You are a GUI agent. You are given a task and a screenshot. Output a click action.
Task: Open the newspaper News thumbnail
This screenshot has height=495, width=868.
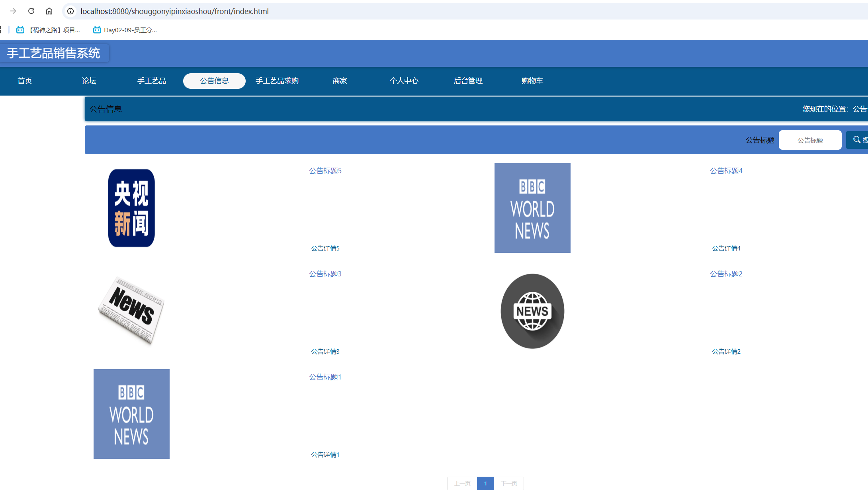pyautogui.click(x=131, y=310)
